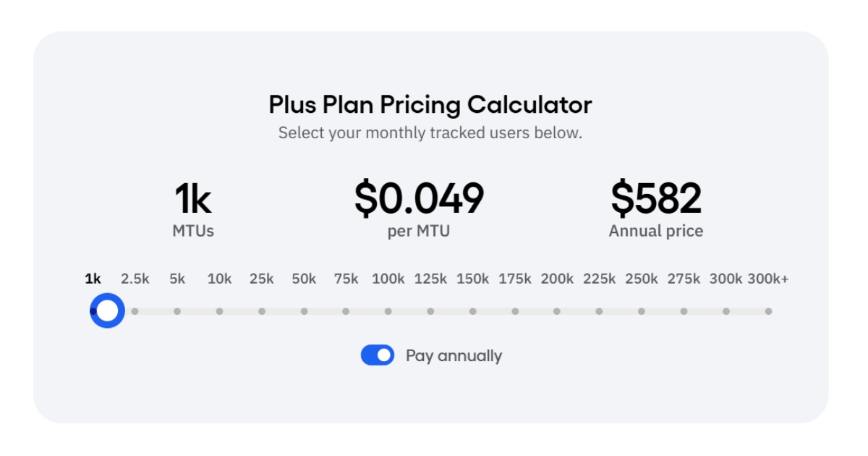The width and height of the screenshot is (868, 456).
Task: Select the 2.5k tick on the slider
Action: click(136, 311)
